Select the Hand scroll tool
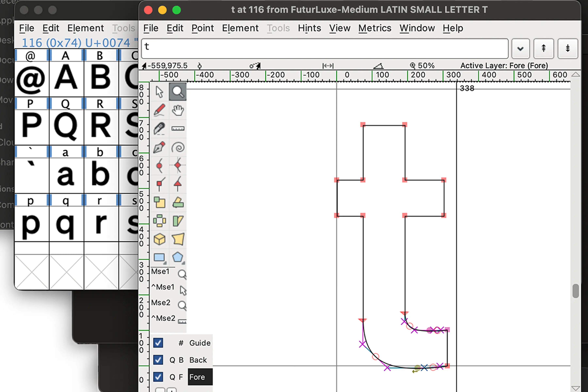Image resolution: width=588 pixels, height=392 pixels. click(178, 110)
